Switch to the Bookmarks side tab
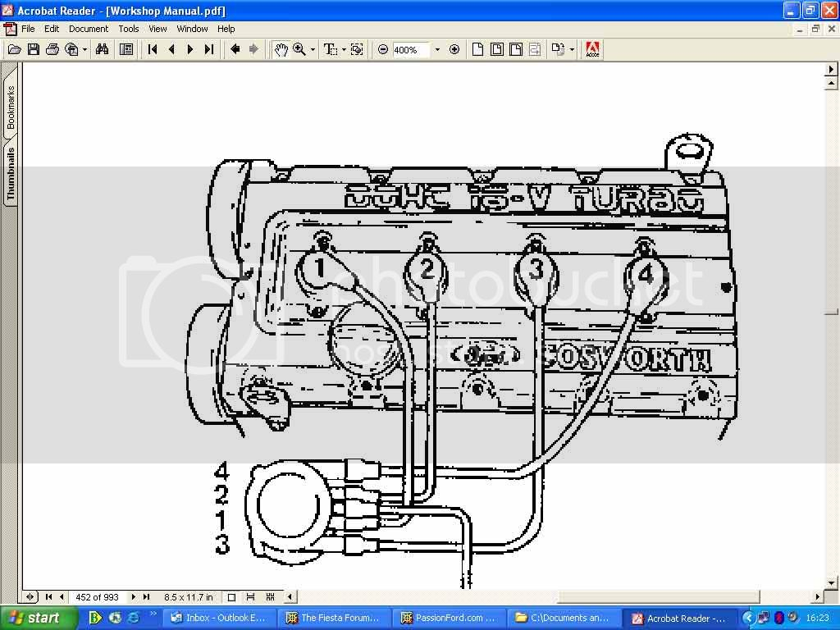Viewport: 840px width, 630px height. (x=10, y=106)
